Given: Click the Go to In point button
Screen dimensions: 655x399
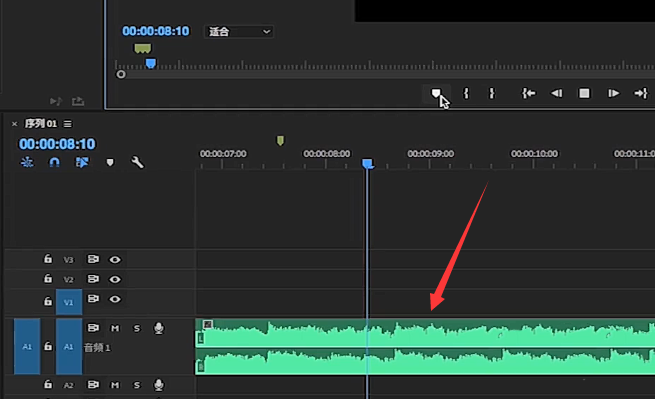Looking at the screenshot, I should click(528, 93).
